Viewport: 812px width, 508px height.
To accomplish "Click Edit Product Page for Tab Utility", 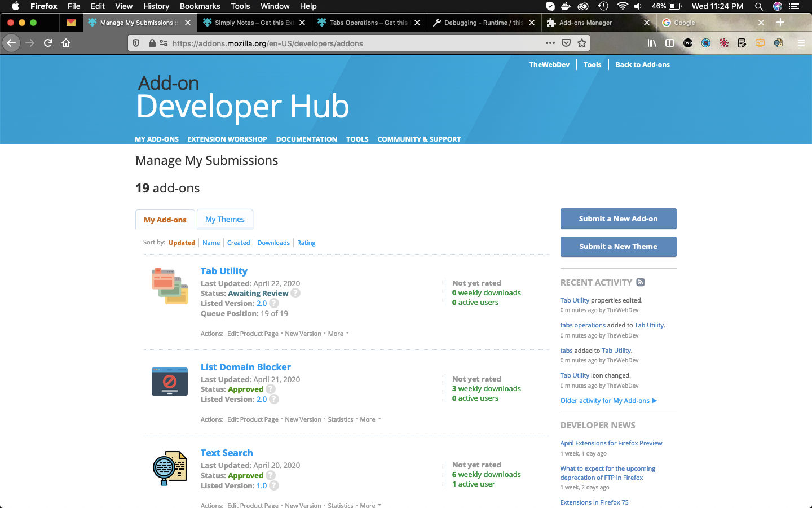I will 253,334.
